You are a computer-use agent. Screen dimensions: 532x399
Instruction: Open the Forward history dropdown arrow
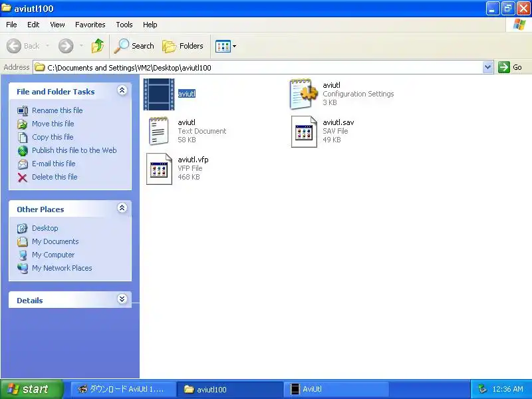point(81,46)
